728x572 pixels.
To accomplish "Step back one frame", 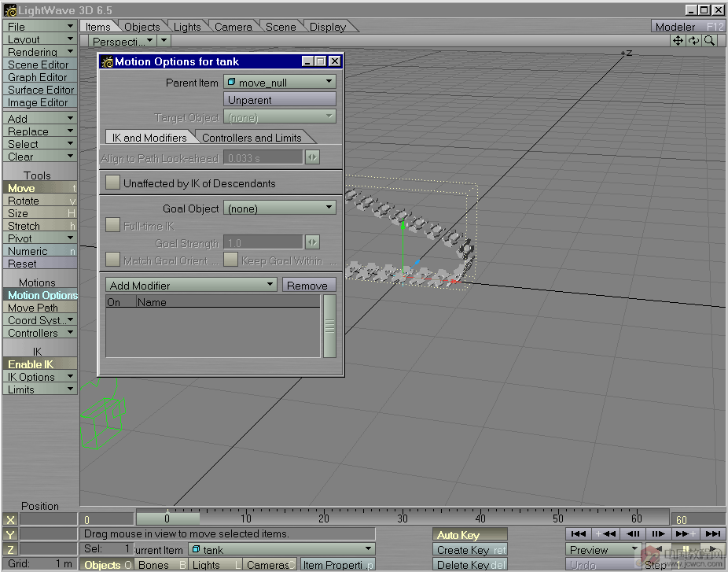I will coord(632,534).
